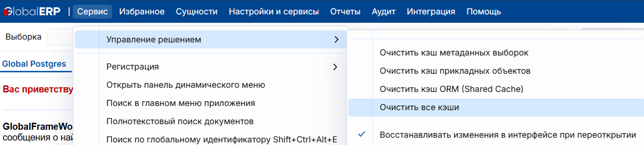The image size is (644, 145).
Task: Select Очистить кэш ORM (Shared Cache)
Action: click(453, 89)
